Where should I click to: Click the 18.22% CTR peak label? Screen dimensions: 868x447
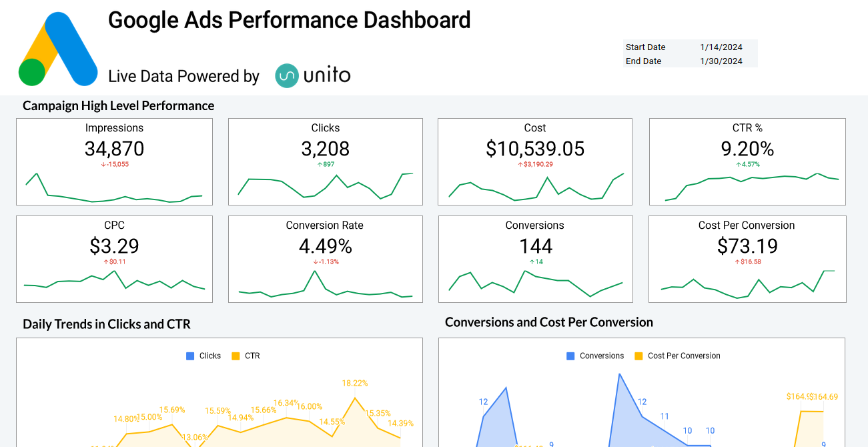pyautogui.click(x=355, y=384)
